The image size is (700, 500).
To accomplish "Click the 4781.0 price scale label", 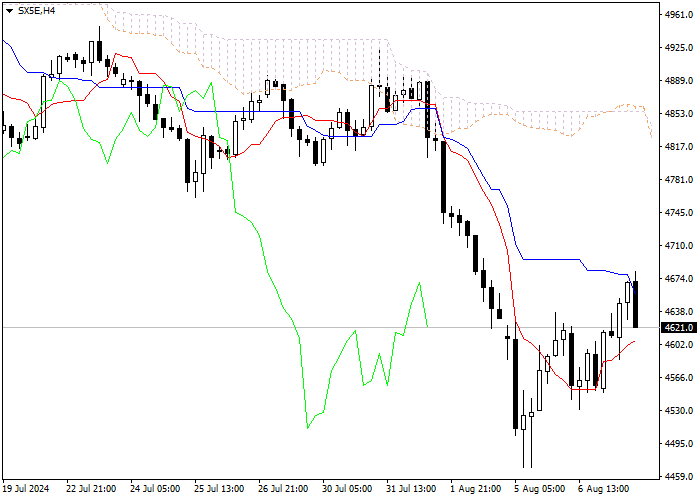I will coord(679,179).
